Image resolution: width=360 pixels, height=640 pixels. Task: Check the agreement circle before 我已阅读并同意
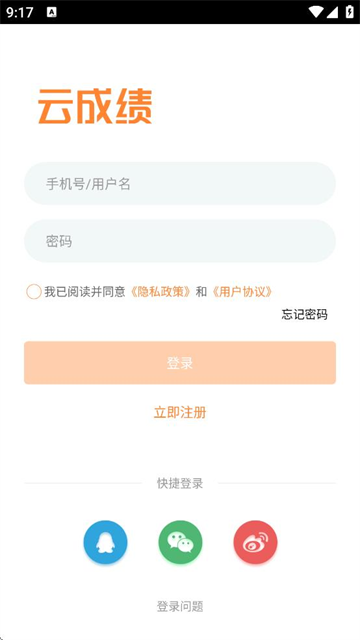coord(33,292)
